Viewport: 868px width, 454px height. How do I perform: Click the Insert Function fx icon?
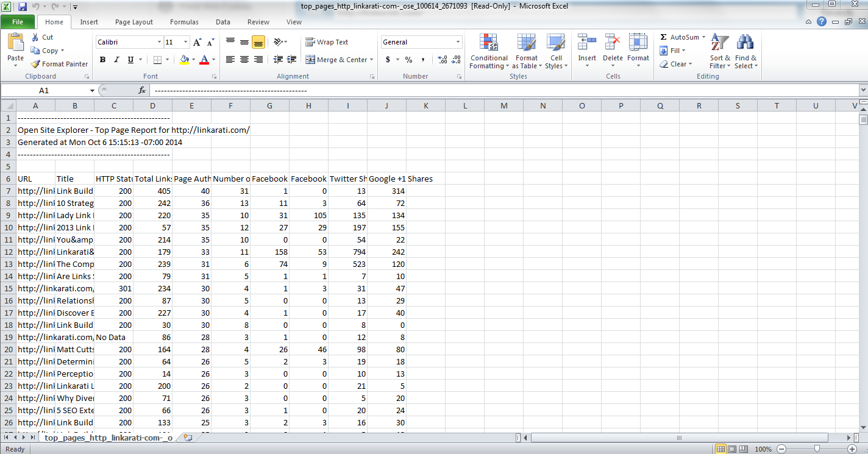(x=142, y=90)
